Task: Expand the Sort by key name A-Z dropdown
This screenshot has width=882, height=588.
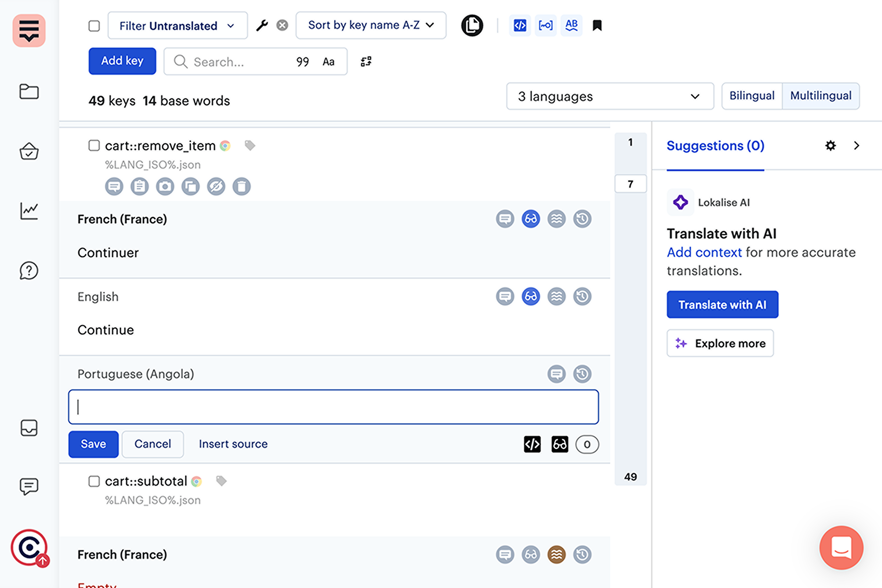Action: [x=370, y=25]
